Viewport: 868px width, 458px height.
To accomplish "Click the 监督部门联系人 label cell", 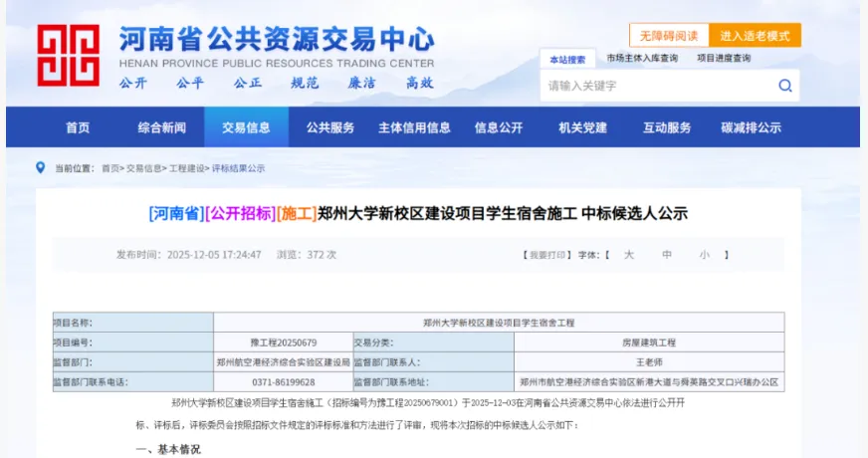I will [x=433, y=362].
